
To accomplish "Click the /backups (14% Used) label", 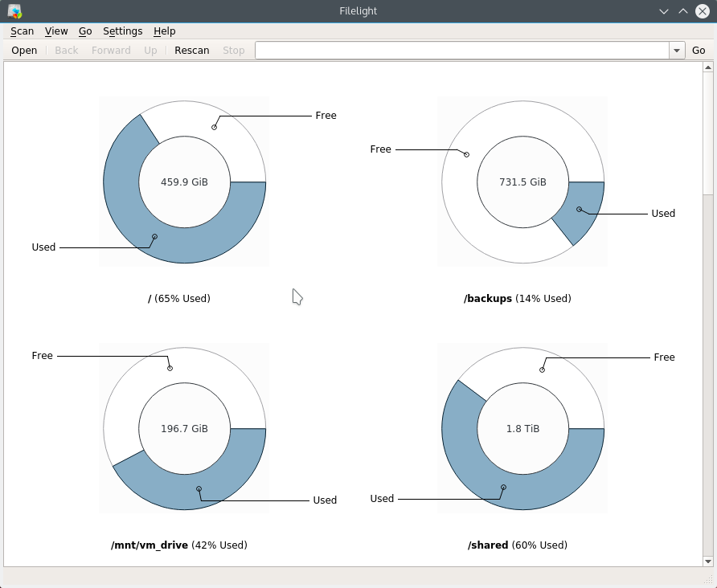I will [x=517, y=298].
